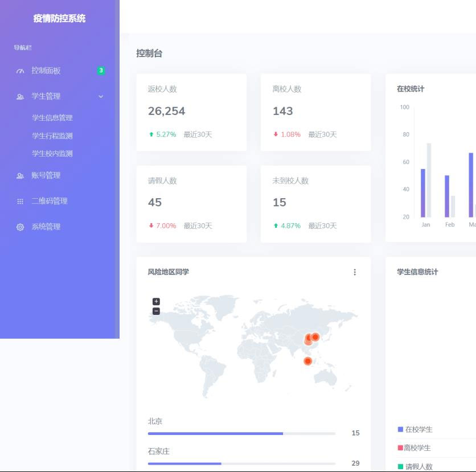Click the 在校统计 chart title
This screenshot has height=472, width=476.
pyautogui.click(x=411, y=89)
